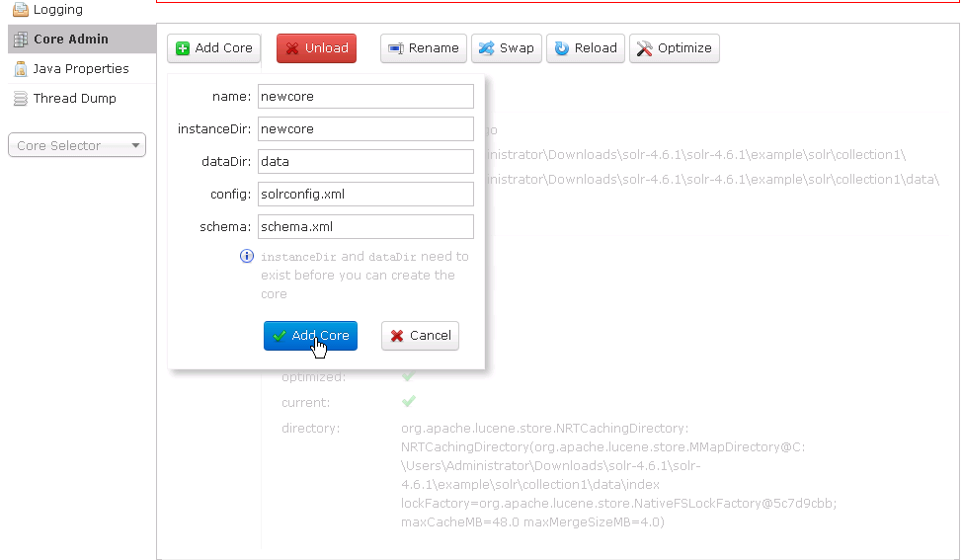Open the Java Properties page
The width and height of the screenshot is (962, 560).
80,69
